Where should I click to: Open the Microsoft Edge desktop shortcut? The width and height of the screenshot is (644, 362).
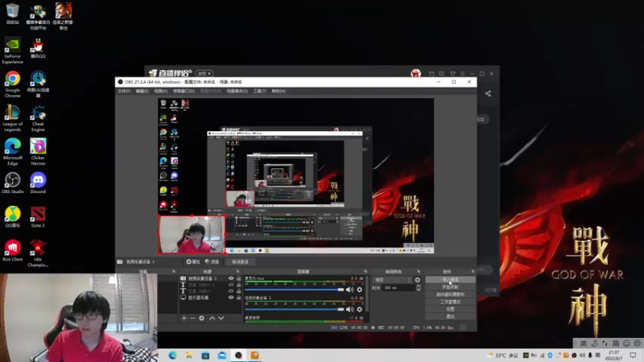pyautogui.click(x=12, y=152)
